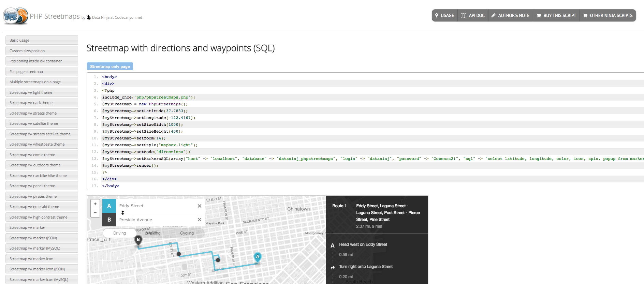Zoom out on the map
The image size is (644, 284).
(x=95, y=213)
